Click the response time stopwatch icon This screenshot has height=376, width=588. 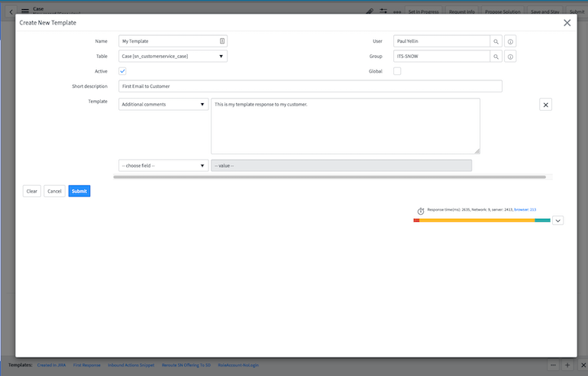pyautogui.click(x=420, y=211)
